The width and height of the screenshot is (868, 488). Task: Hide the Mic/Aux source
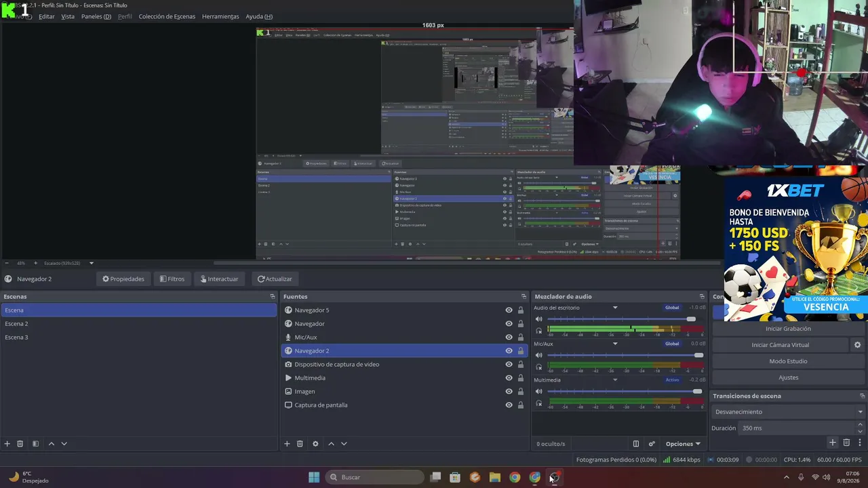pos(509,338)
